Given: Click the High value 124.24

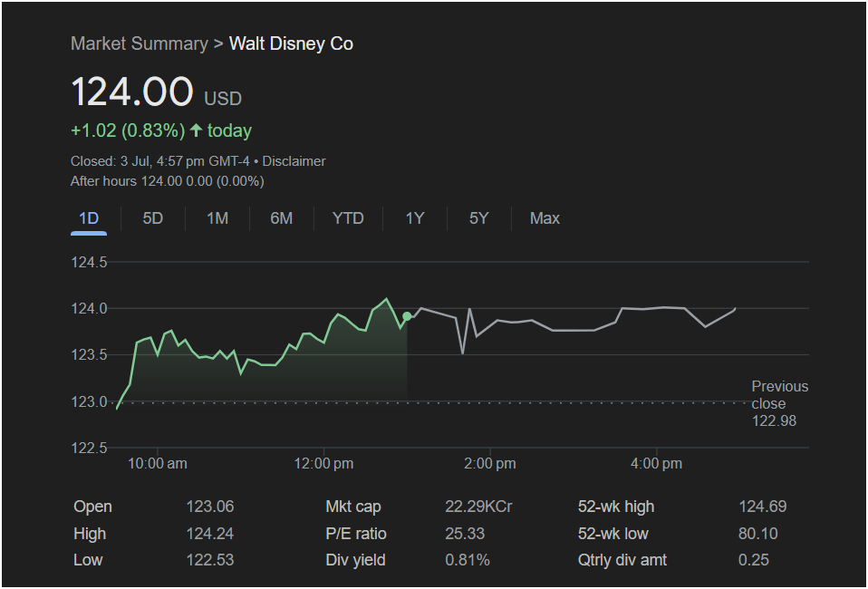Looking at the screenshot, I should point(210,534).
